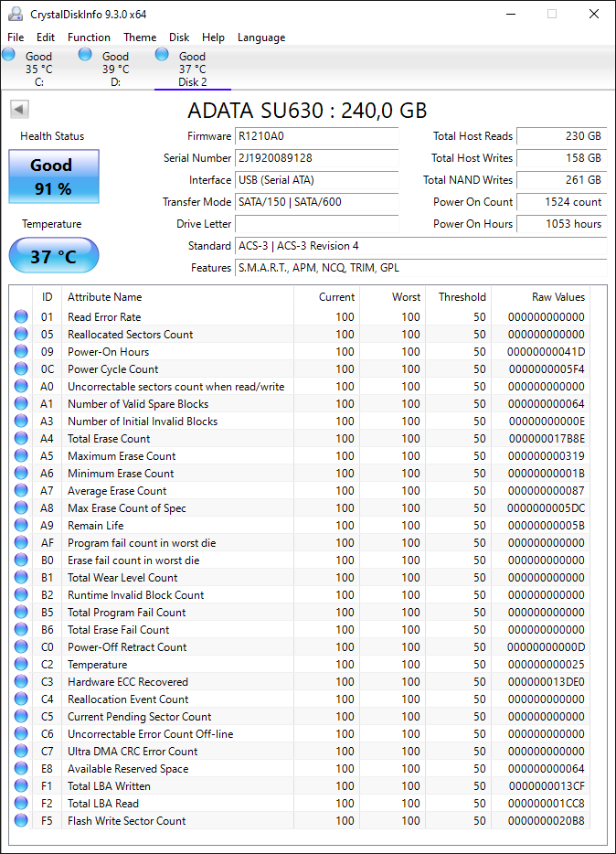Click the Threshold column header
Viewport: 616px width, 854px height.
click(x=458, y=297)
